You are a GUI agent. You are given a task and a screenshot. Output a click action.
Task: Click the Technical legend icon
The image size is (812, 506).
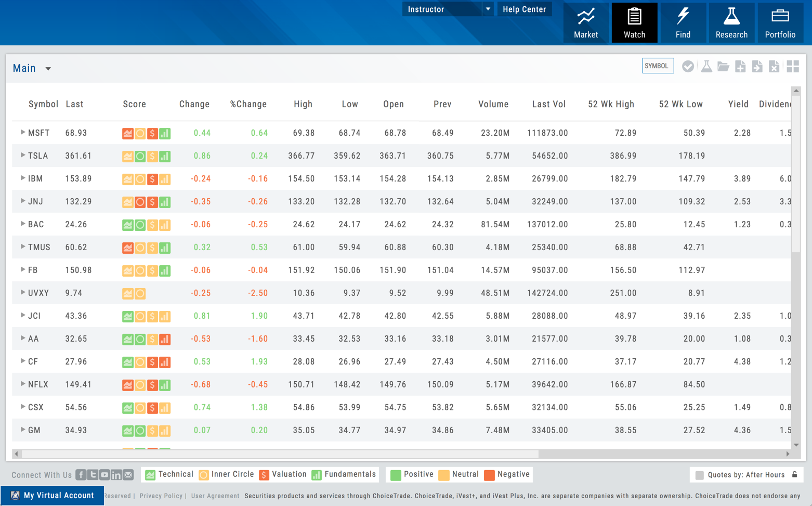tap(150, 475)
